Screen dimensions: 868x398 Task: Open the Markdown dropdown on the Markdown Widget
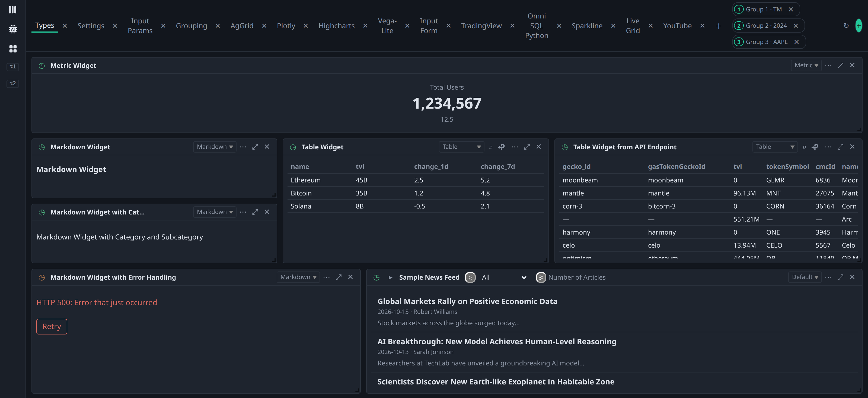(x=215, y=147)
